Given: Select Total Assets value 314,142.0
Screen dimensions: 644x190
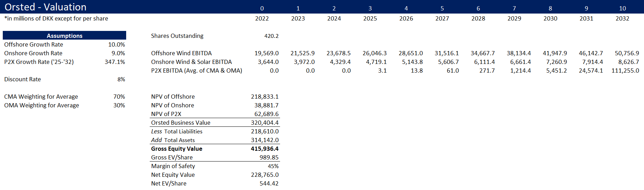Looking at the screenshot, I should click(x=265, y=140).
